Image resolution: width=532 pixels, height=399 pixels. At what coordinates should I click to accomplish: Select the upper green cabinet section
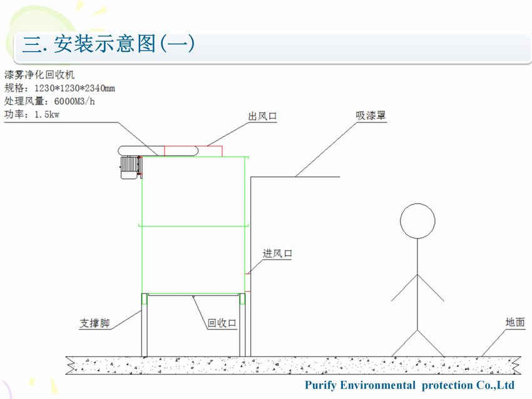(193, 191)
